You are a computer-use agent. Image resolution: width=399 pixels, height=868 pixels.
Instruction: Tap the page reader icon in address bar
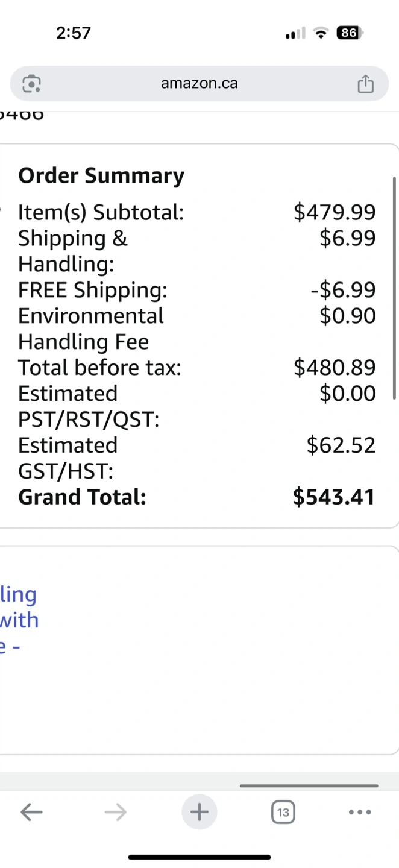(x=31, y=84)
